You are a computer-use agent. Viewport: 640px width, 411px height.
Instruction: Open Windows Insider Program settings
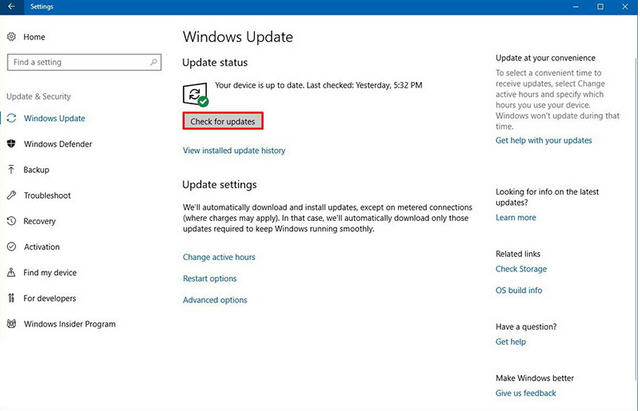pyautogui.click(x=70, y=324)
